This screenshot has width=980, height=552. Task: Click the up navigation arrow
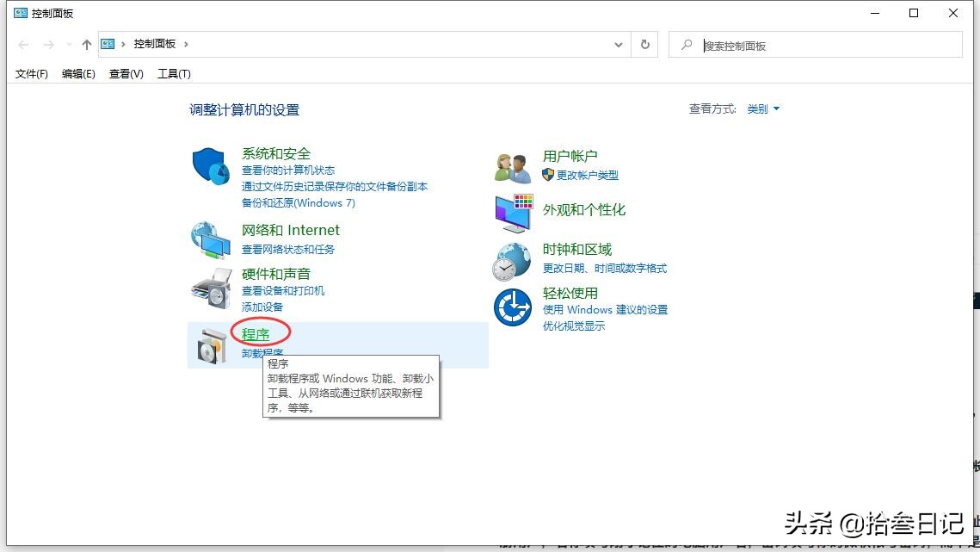point(85,44)
